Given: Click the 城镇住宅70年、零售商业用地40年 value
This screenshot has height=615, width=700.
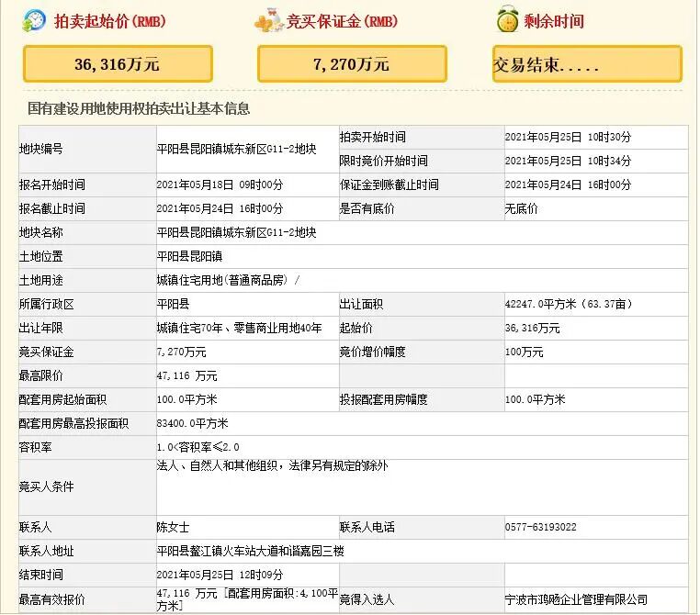Looking at the screenshot, I should tap(239, 329).
